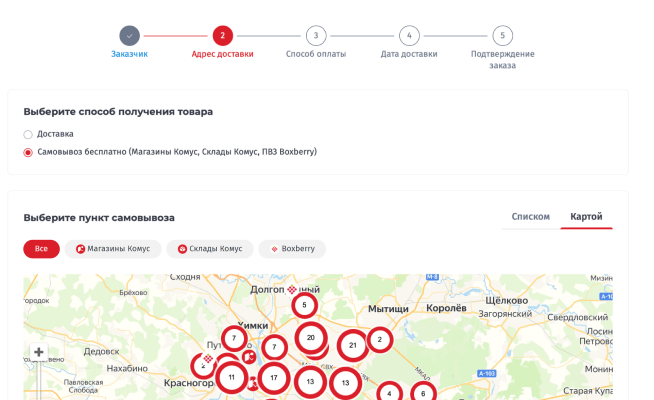
Task: Click step 3 circle for Способ оплаты
Action: tap(316, 36)
